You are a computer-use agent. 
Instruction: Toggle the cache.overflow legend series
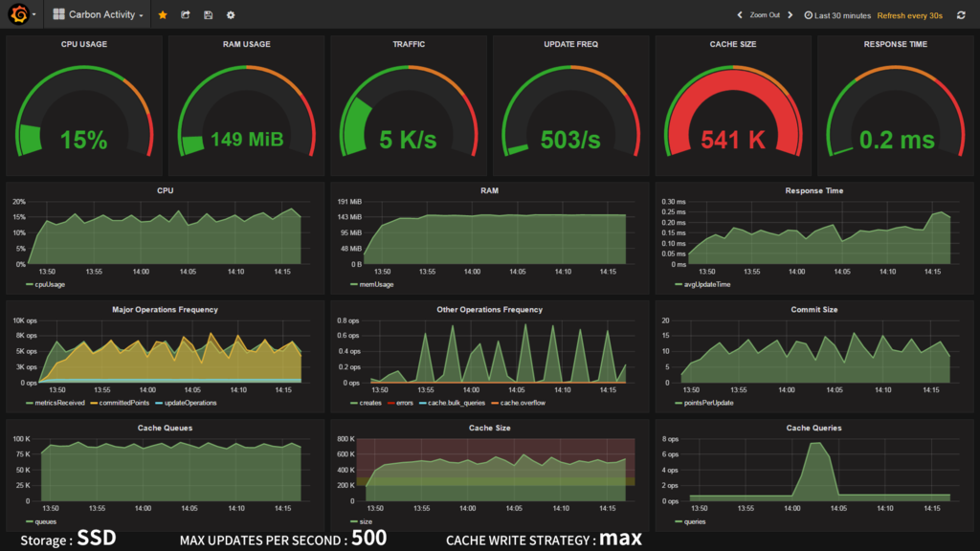coord(518,403)
